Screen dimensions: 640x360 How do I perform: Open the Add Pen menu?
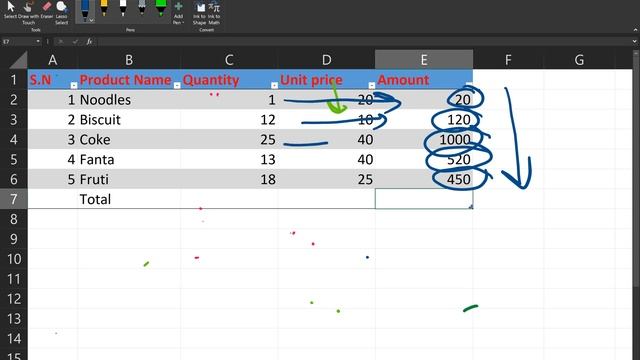tap(178, 12)
